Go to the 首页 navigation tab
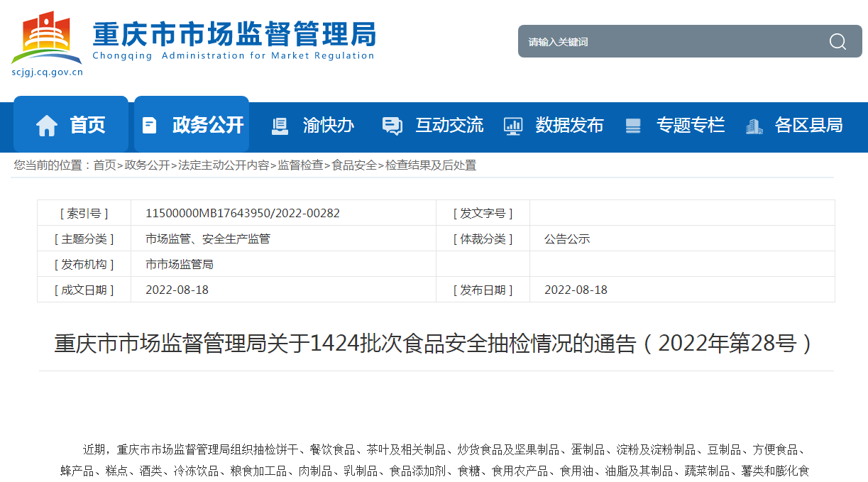Screen dimensions: 868x482 (x=87, y=126)
